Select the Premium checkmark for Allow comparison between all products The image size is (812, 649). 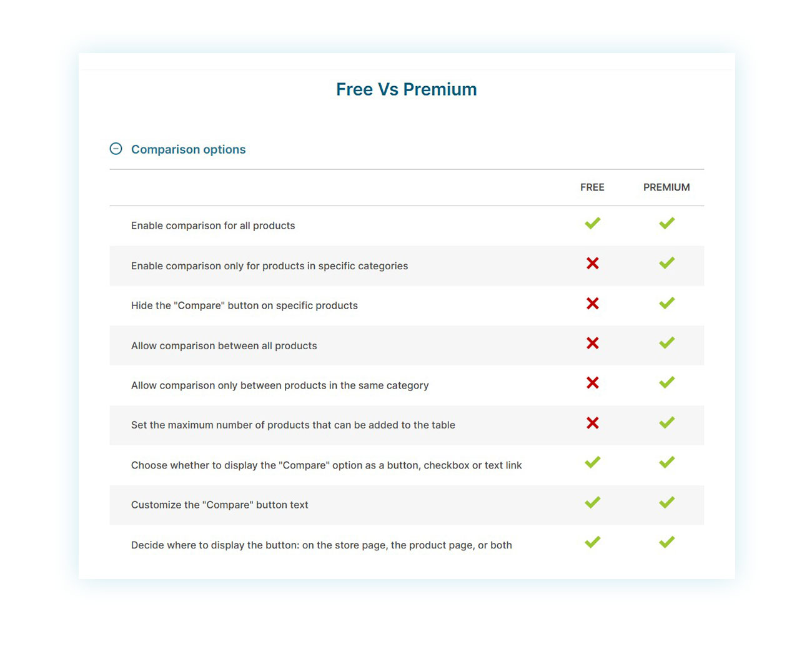666,343
